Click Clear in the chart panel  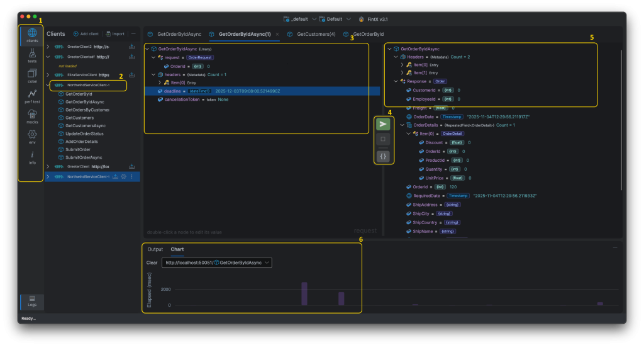point(152,262)
